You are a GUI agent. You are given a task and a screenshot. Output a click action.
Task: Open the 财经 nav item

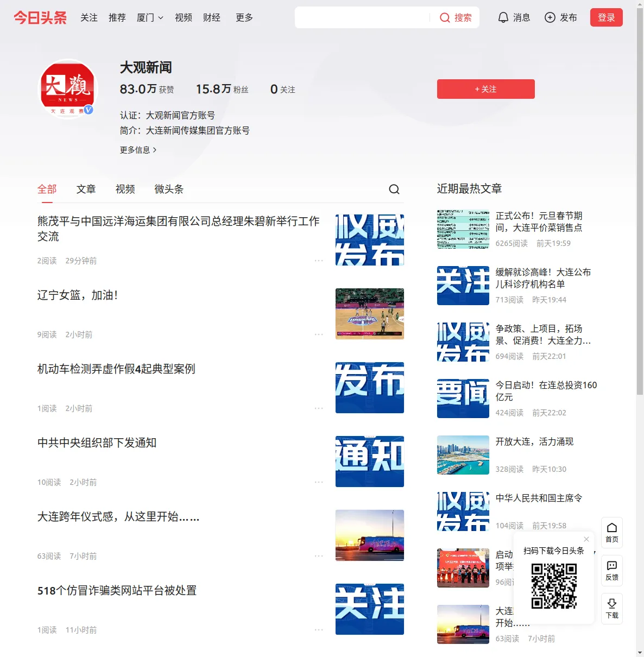(x=212, y=17)
